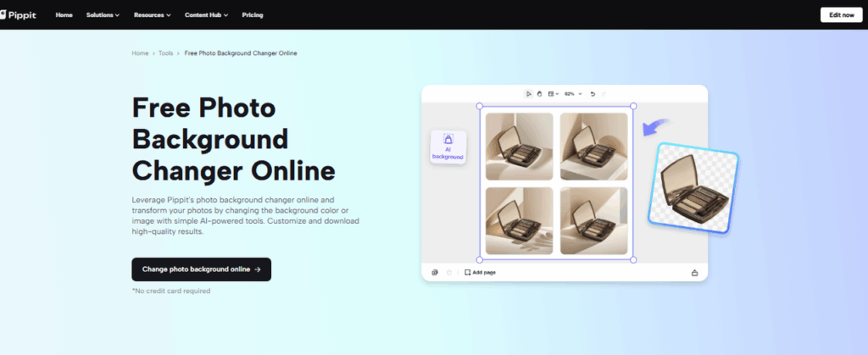This screenshot has width=868, height=355.
Task: Click the lock icon at editor bottom right
Action: (694, 273)
